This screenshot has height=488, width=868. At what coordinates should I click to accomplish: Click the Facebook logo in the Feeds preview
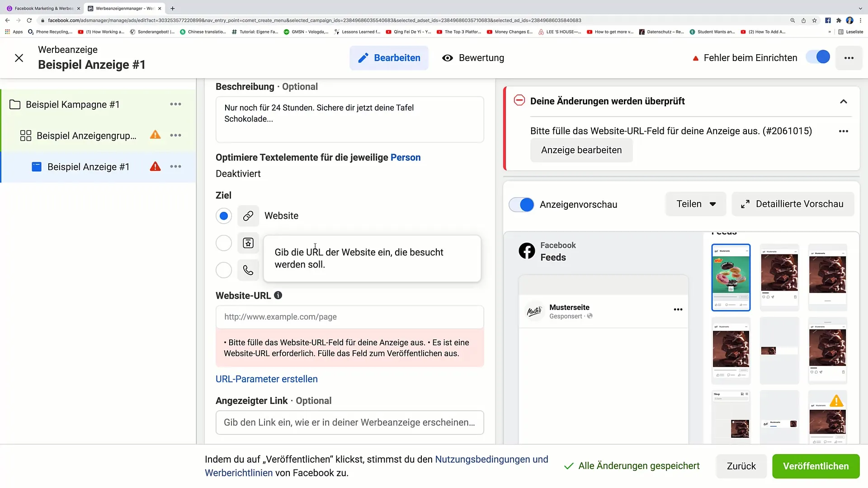click(x=527, y=251)
